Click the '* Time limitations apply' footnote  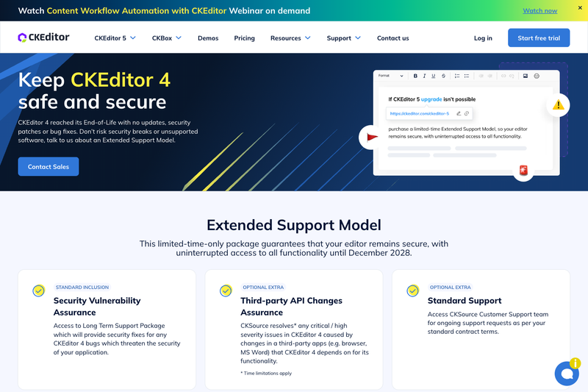click(266, 373)
